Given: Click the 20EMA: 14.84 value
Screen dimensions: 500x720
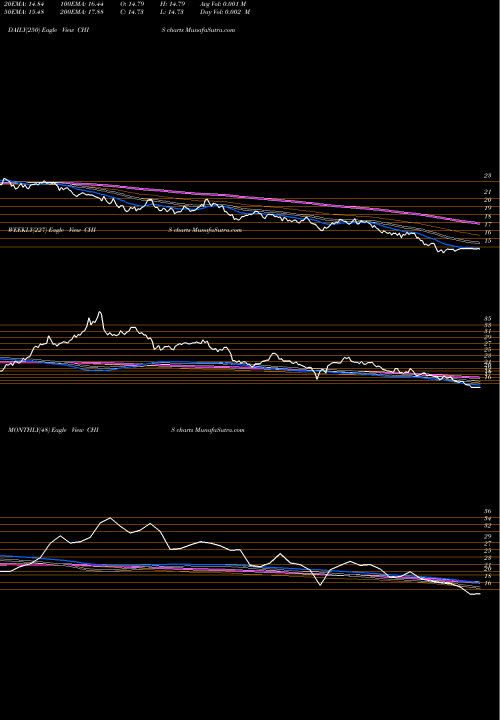Looking at the screenshot, I should tap(22, 4).
